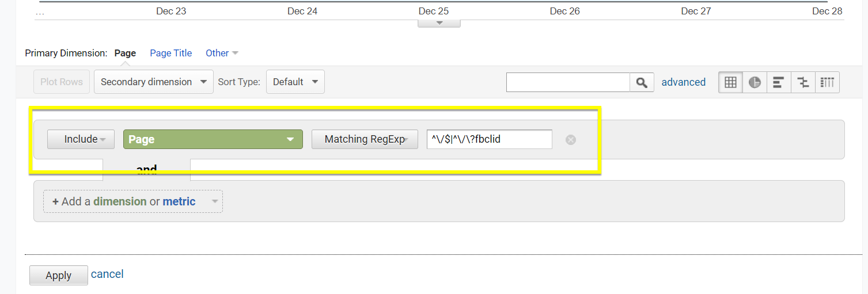This screenshot has width=868, height=294.
Task: Click the cancel link
Action: [107, 274]
